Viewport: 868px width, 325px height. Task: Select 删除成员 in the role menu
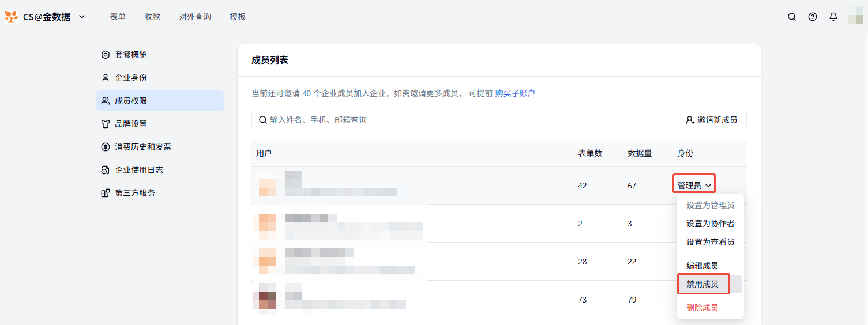coord(702,308)
